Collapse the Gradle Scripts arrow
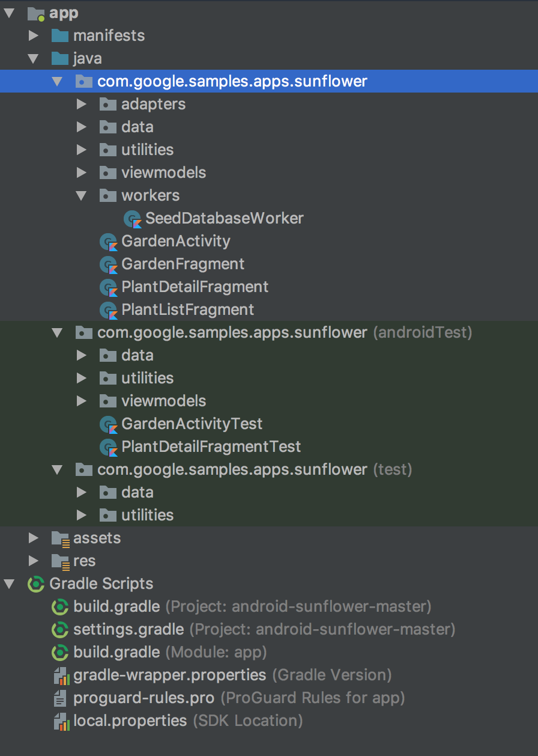The width and height of the screenshot is (538, 756). click(x=10, y=584)
